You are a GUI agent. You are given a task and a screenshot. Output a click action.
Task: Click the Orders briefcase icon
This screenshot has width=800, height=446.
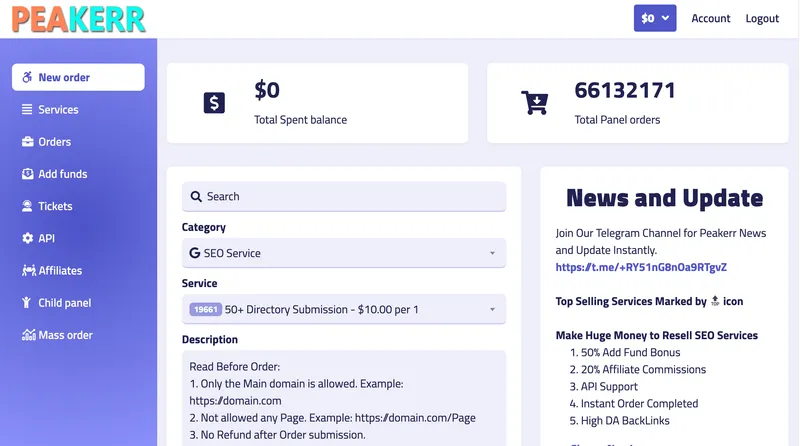[x=28, y=141]
